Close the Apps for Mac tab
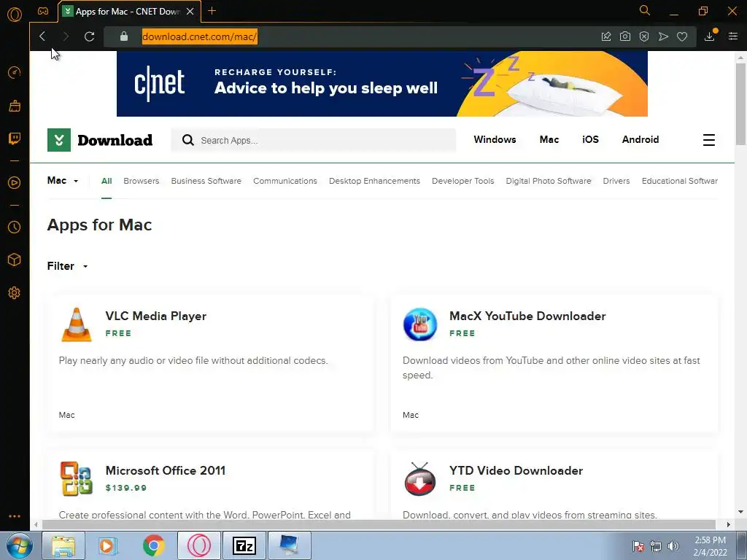Screen dimensions: 747x560 pos(190,12)
